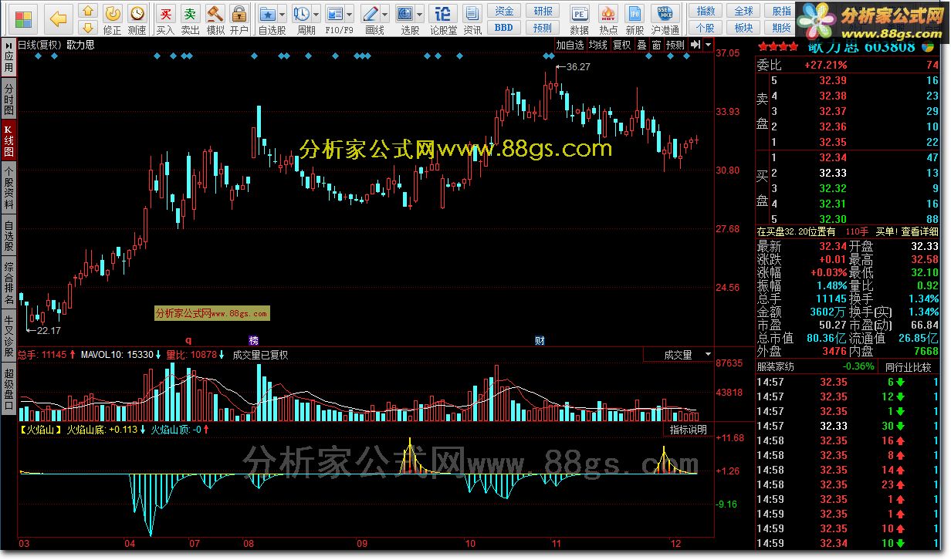Open the F10/F9 info icon
This screenshot has width=951, height=560.
tap(334, 14)
